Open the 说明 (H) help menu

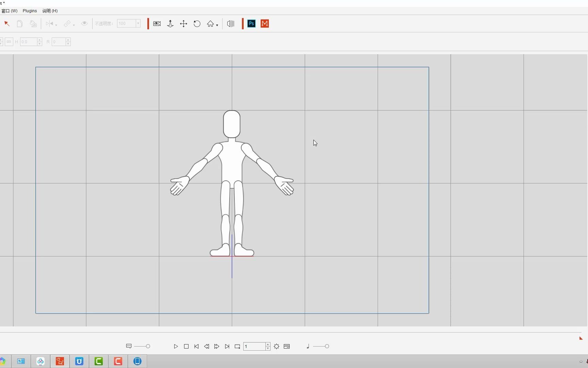(50, 11)
